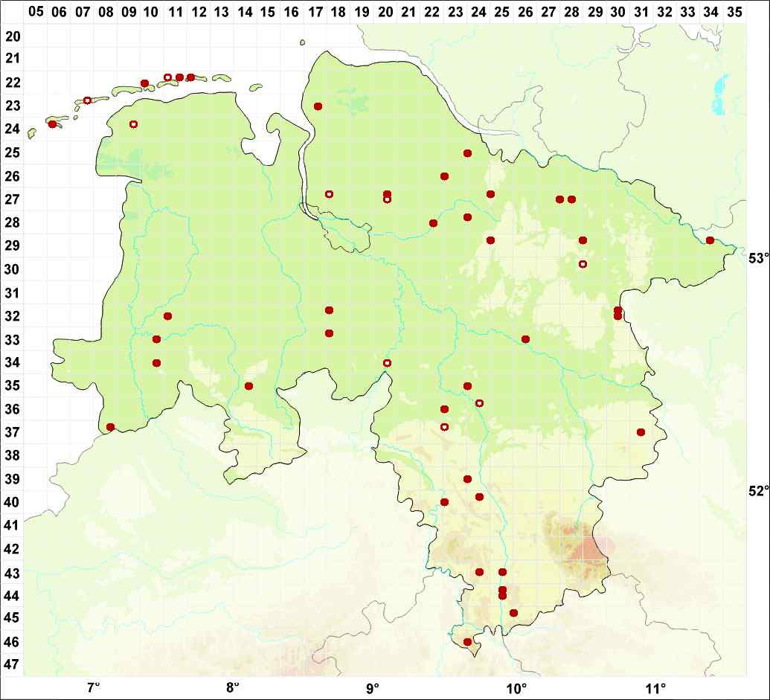Image resolution: width=770 pixels, height=700 pixels.
Task: Select row label 47 on left edge
Action: pyautogui.click(x=13, y=664)
